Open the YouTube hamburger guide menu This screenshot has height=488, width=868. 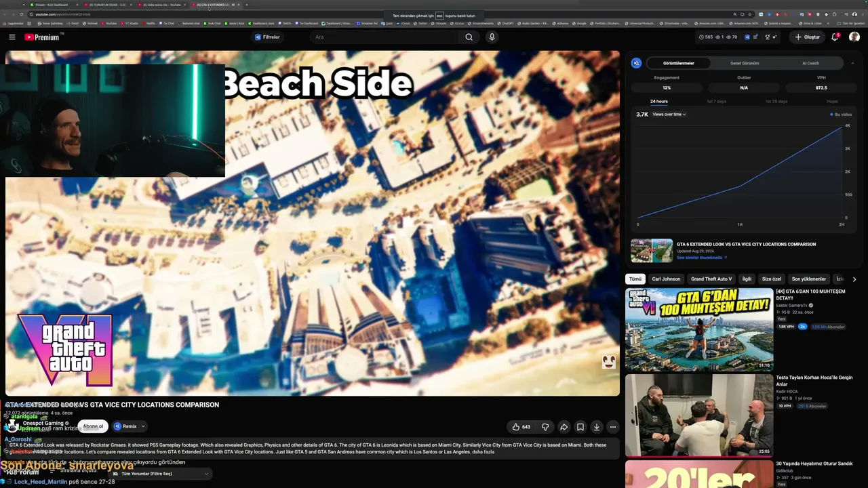point(12,37)
